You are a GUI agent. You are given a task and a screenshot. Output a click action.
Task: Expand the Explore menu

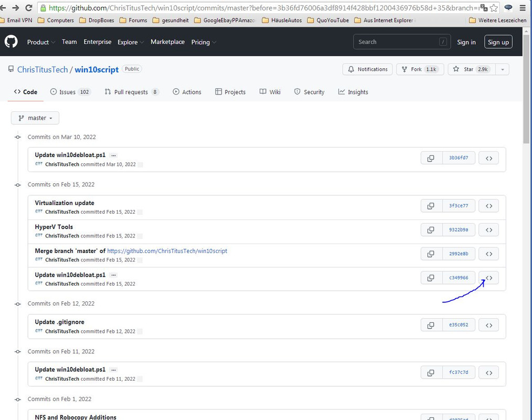(131, 42)
